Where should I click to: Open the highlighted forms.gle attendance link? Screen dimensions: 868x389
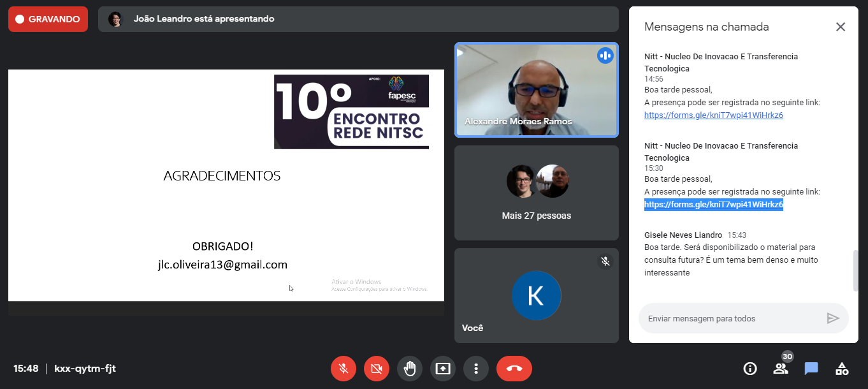[x=713, y=205]
